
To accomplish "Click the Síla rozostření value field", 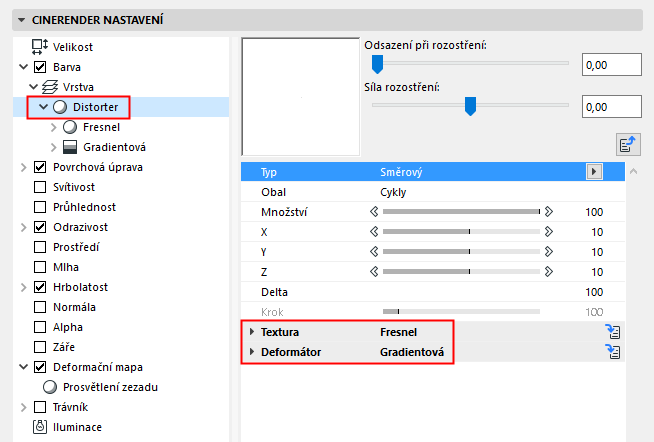I will tap(611, 107).
